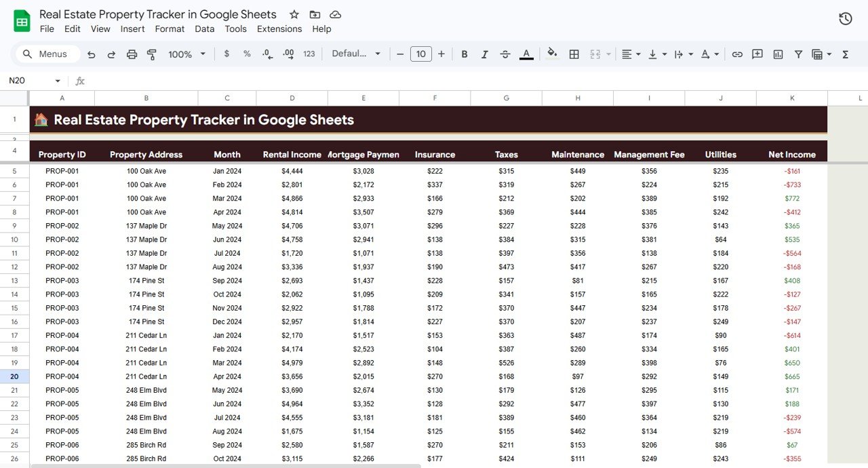Star this spreadsheet

(294, 14)
